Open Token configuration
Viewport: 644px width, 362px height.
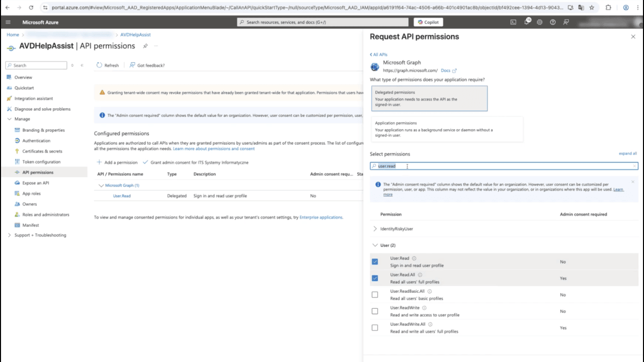tap(41, 162)
